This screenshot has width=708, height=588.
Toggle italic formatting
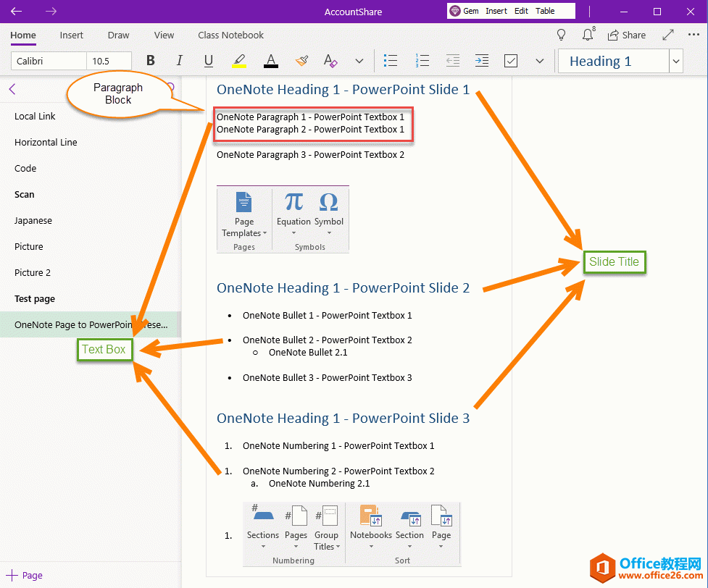click(179, 61)
